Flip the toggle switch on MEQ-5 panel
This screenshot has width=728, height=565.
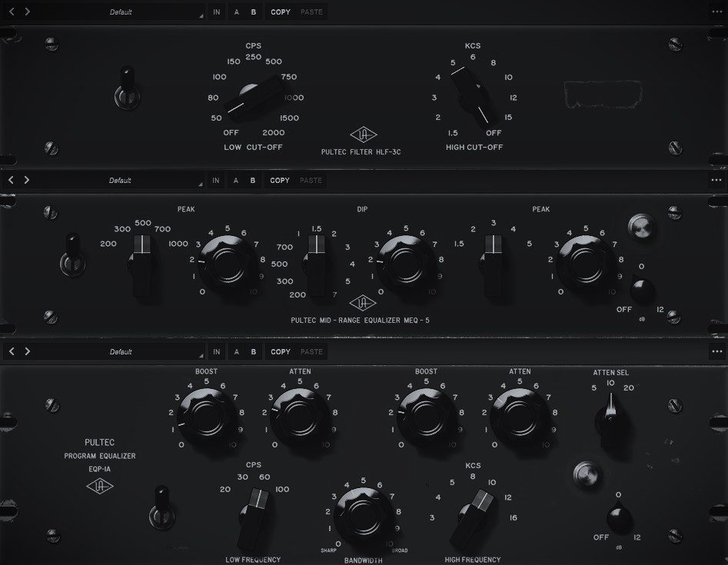coord(72,255)
